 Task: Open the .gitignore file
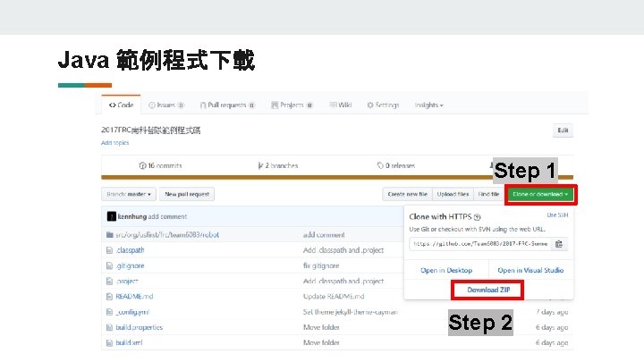[130, 265]
